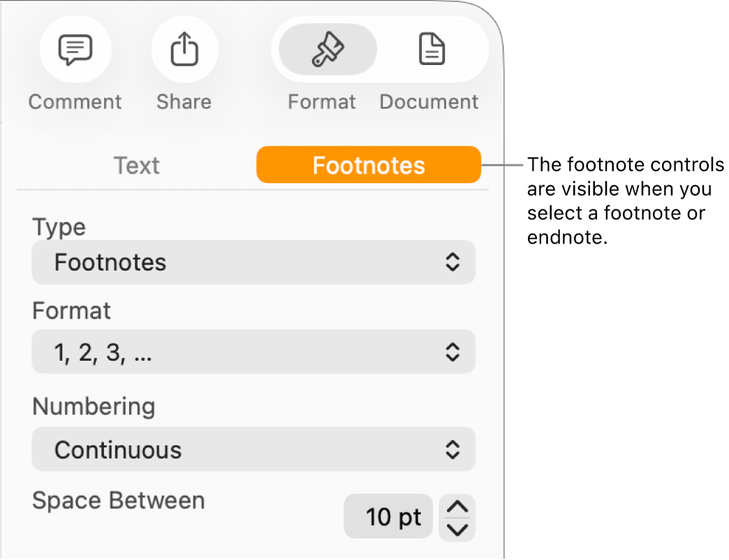Click the Format button text label
Image resolution: width=729 pixels, height=560 pixels.
pos(322,101)
